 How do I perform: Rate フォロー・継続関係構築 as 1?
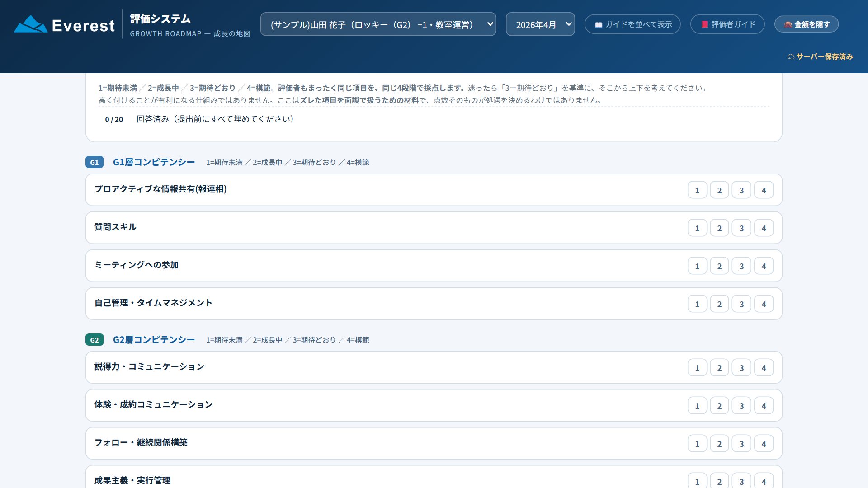697,444
